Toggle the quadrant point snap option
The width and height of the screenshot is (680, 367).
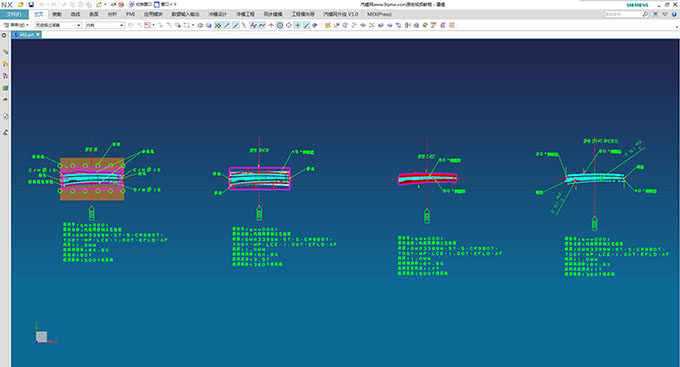[x=289, y=25]
